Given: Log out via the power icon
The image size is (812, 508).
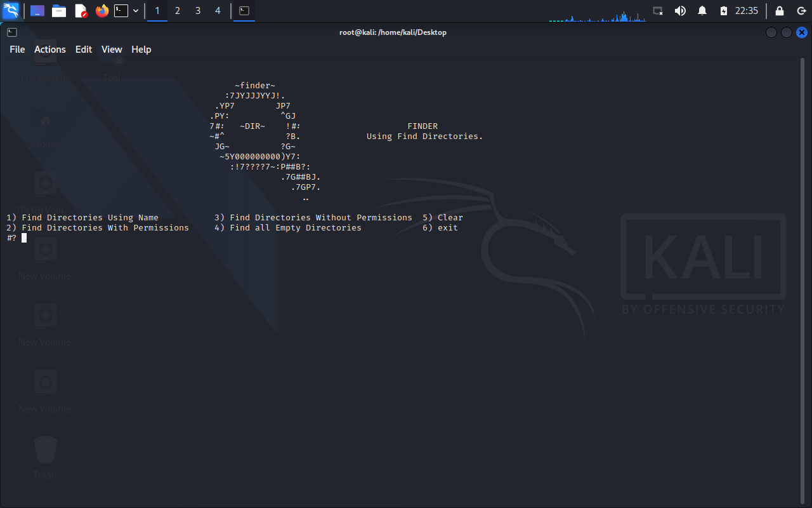Looking at the screenshot, I should [801, 11].
